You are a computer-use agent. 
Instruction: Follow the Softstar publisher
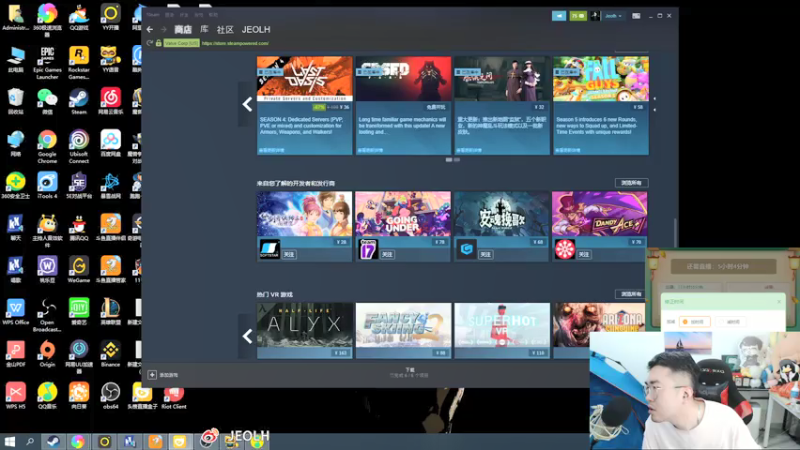point(289,254)
